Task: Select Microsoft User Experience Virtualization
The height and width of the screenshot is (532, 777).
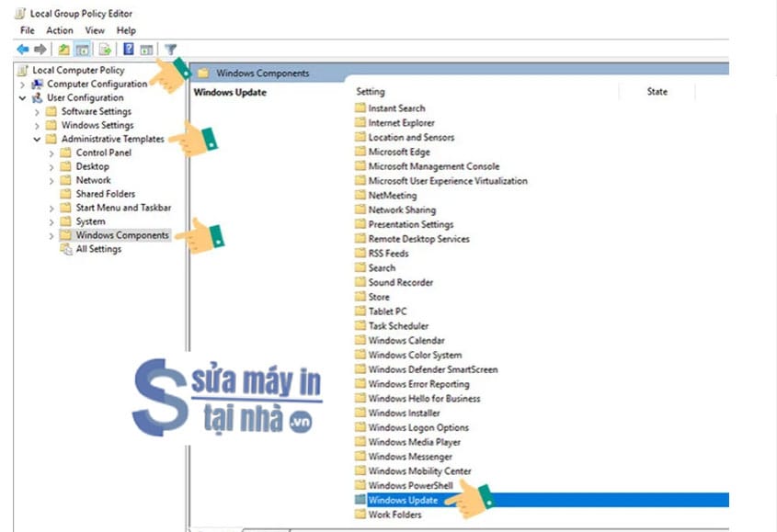Action: coord(448,181)
